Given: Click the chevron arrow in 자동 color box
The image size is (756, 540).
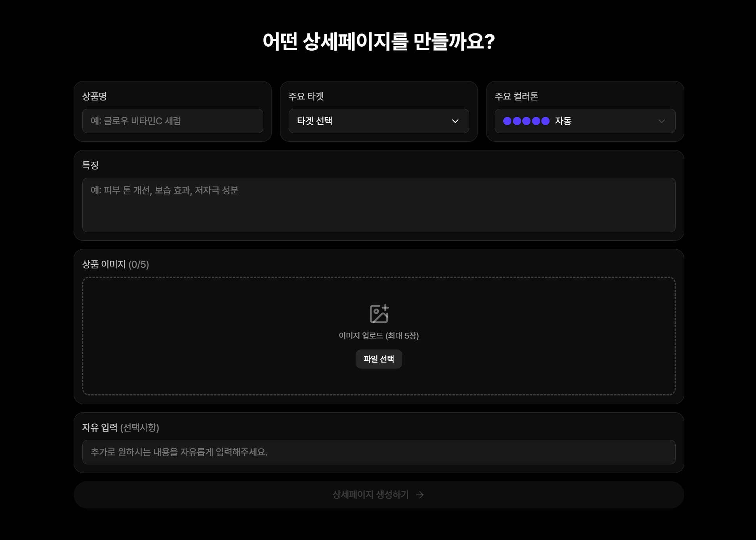Looking at the screenshot, I should 661,121.
